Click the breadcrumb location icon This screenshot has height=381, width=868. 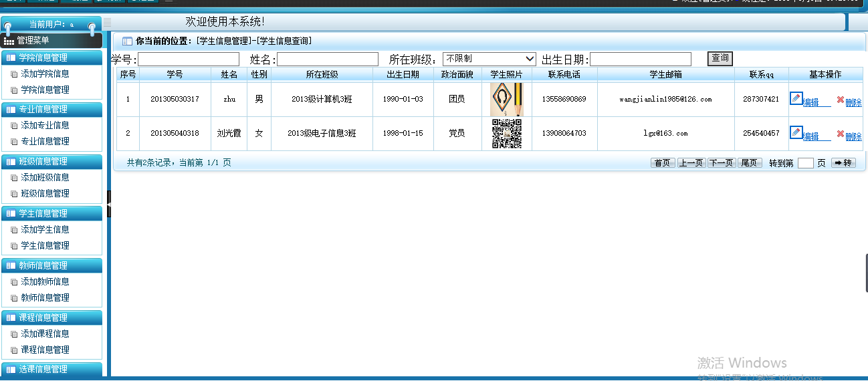127,41
